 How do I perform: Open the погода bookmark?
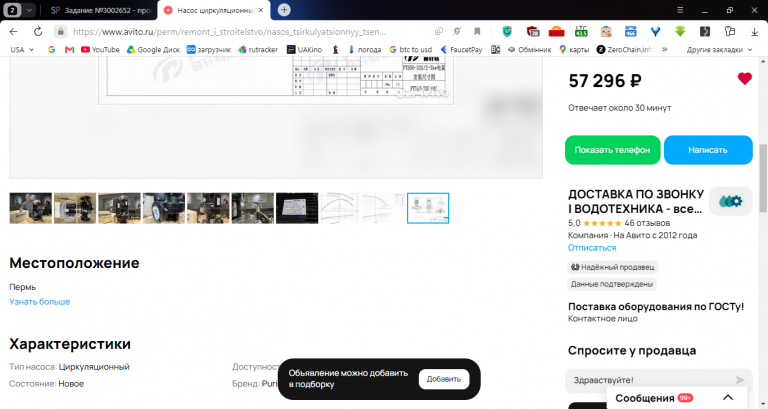coord(364,49)
